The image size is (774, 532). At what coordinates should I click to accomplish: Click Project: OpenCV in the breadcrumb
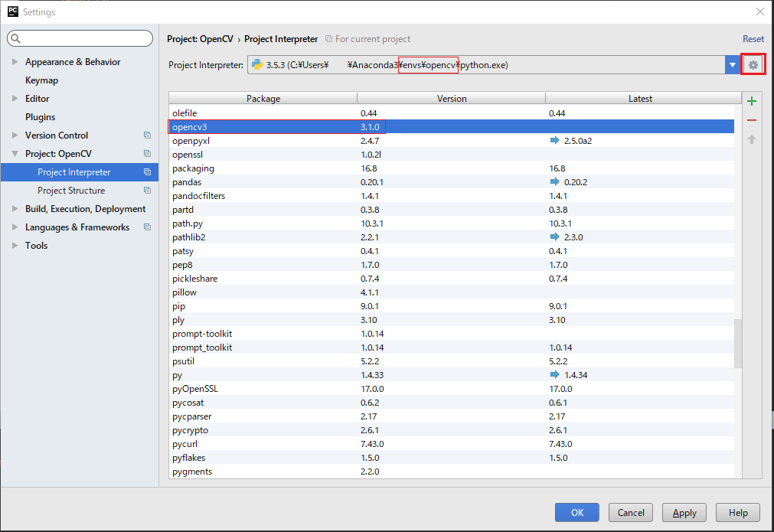(200, 38)
